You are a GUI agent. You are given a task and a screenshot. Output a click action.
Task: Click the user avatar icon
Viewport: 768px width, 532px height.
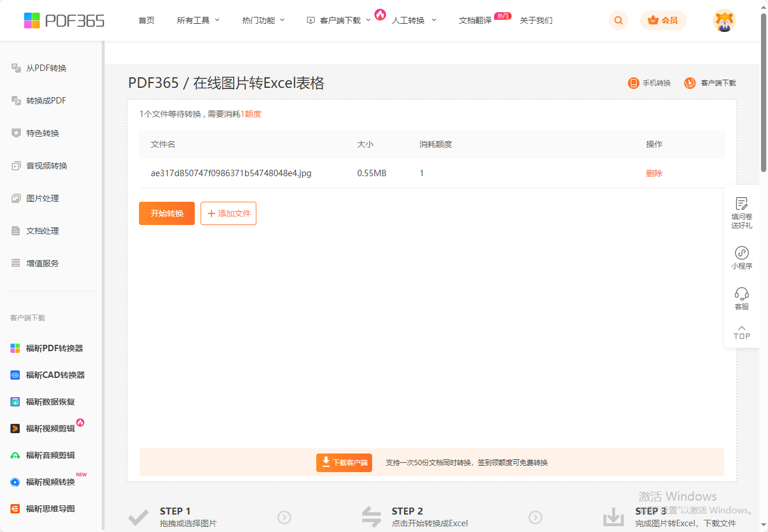point(724,20)
